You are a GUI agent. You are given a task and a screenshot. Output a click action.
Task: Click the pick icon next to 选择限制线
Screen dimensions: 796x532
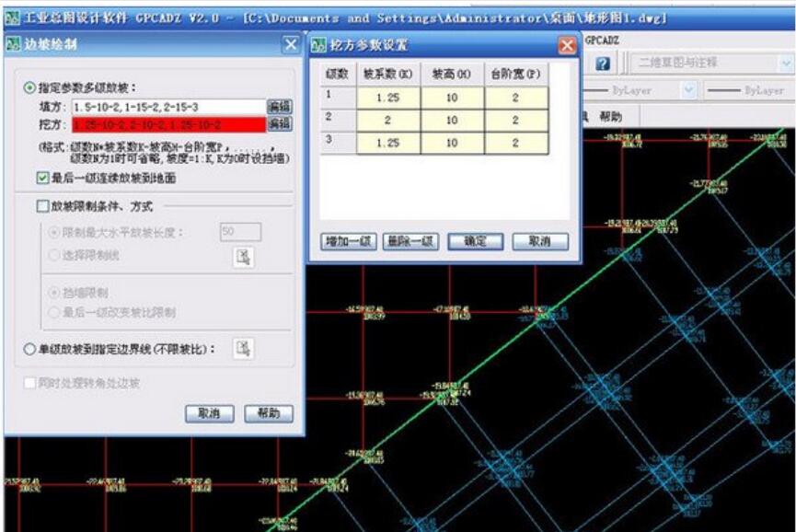242,257
